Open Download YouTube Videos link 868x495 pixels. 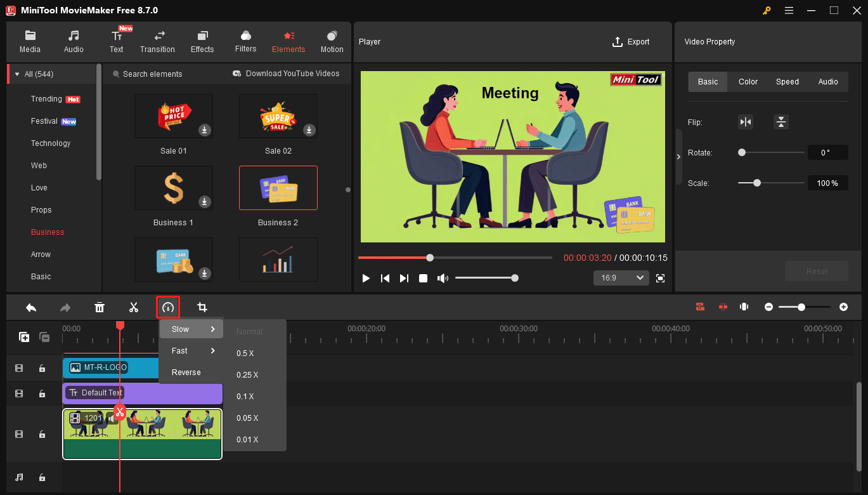pos(286,74)
